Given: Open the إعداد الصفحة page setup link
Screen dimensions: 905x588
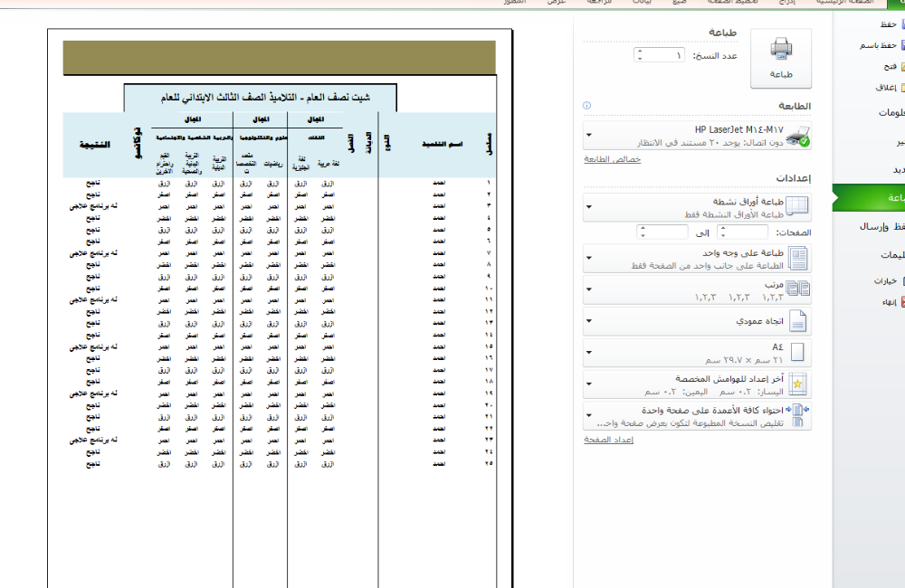Looking at the screenshot, I should point(608,440).
